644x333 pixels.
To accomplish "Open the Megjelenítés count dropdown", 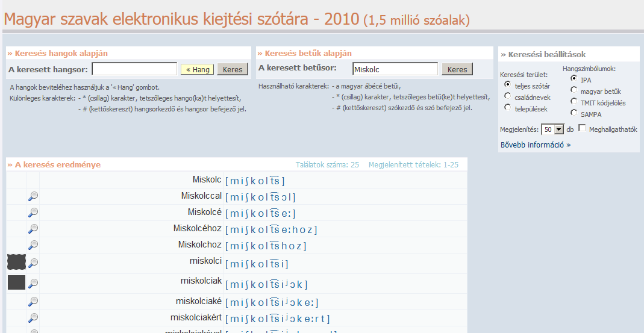I will (x=558, y=129).
